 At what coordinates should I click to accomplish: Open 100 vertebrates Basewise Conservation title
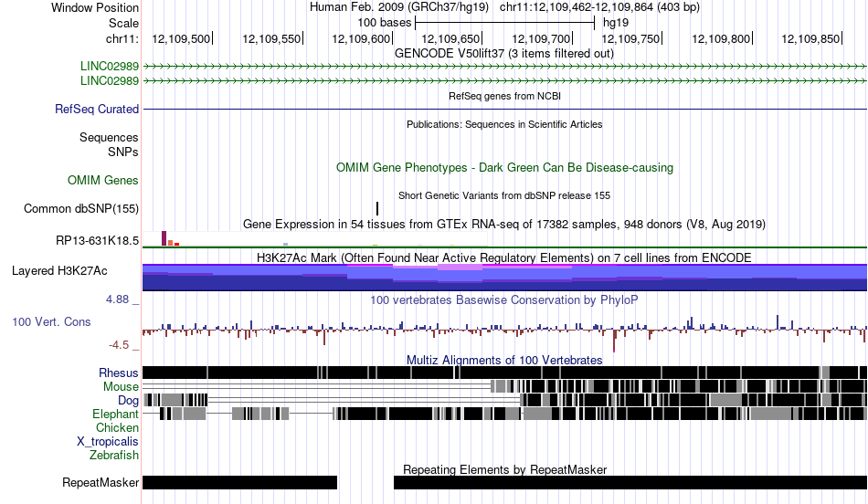pos(504,299)
